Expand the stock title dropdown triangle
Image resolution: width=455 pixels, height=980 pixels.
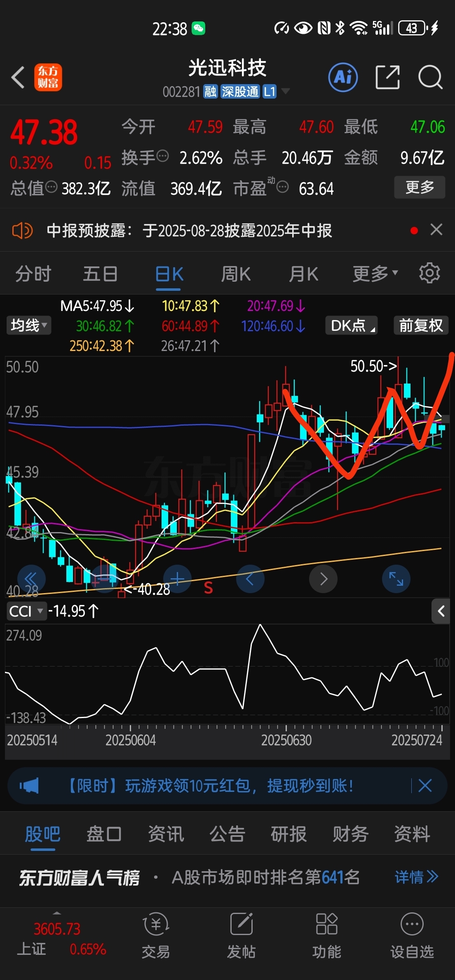pyautogui.click(x=285, y=91)
